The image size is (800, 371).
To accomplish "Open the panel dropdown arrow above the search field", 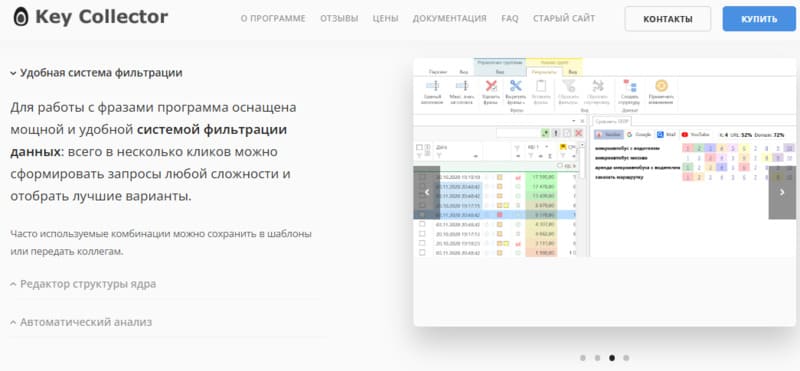I will 573,121.
